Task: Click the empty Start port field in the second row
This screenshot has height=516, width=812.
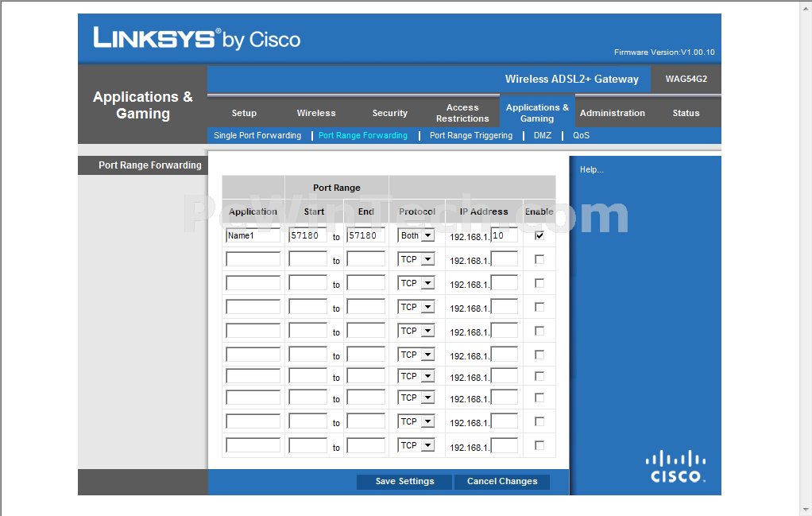Action: pyautogui.click(x=307, y=259)
